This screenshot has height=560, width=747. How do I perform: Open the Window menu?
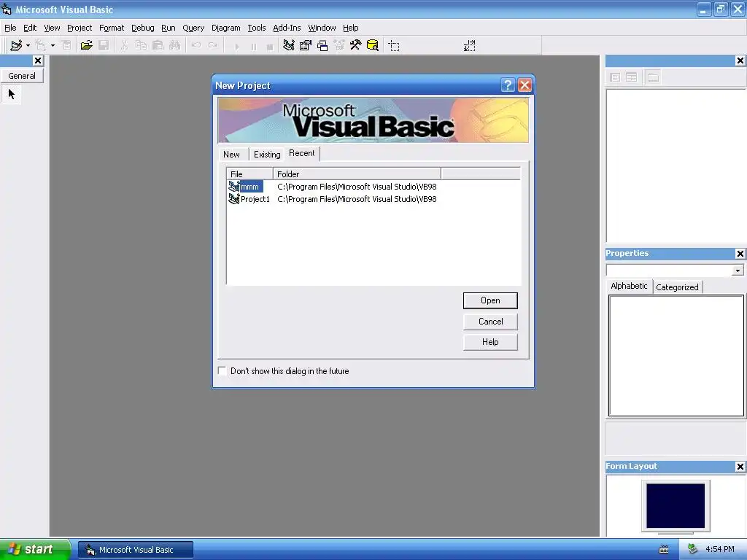pos(322,28)
